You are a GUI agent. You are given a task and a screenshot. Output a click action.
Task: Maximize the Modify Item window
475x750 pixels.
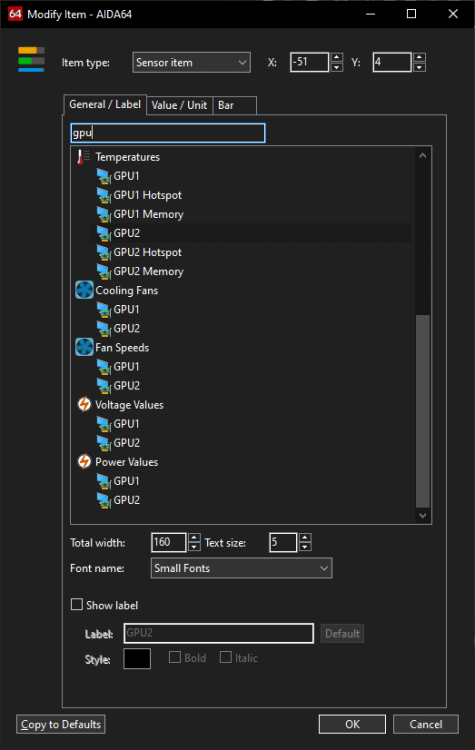tap(411, 14)
